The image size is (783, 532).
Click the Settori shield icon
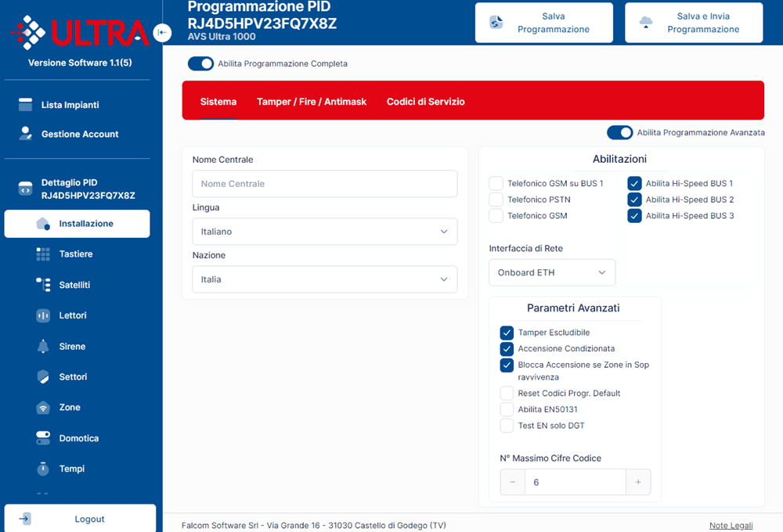tap(43, 377)
